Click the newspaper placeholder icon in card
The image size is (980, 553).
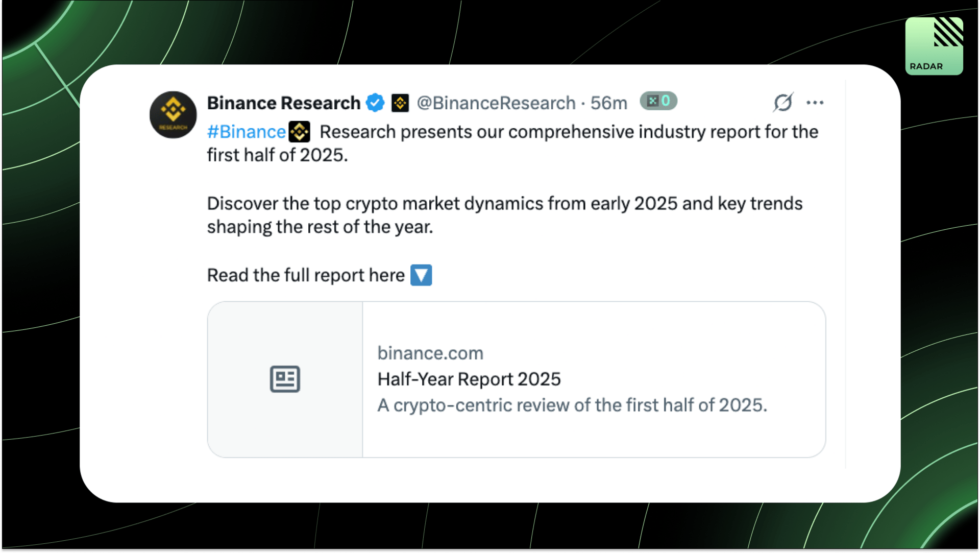[285, 379]
